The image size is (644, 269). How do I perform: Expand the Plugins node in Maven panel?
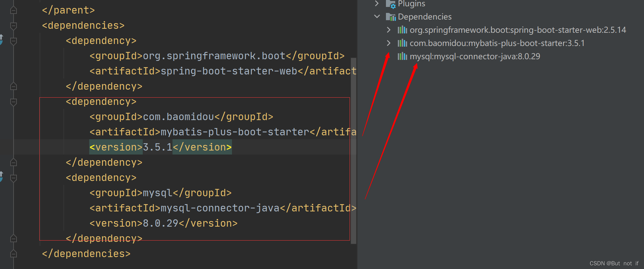[x=377, y=3]
